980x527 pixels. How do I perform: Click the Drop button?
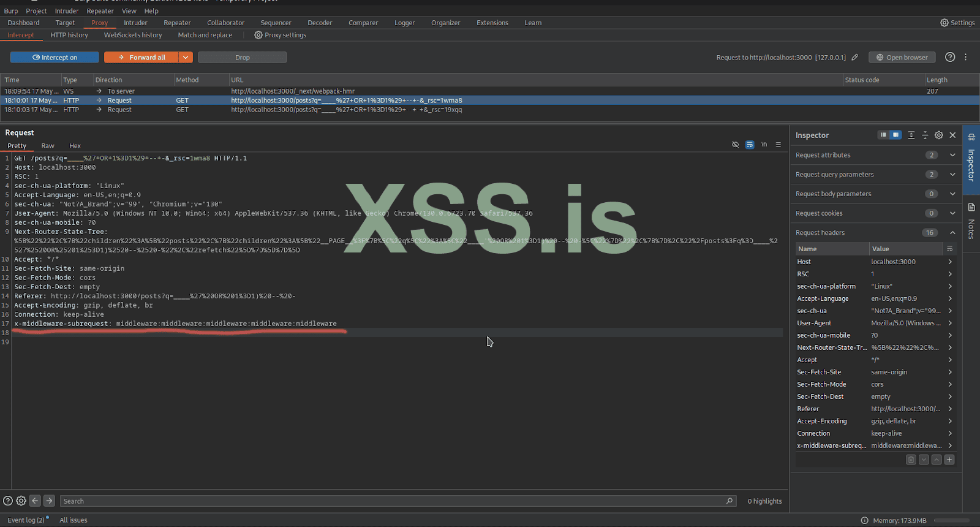tap(242, 58)
